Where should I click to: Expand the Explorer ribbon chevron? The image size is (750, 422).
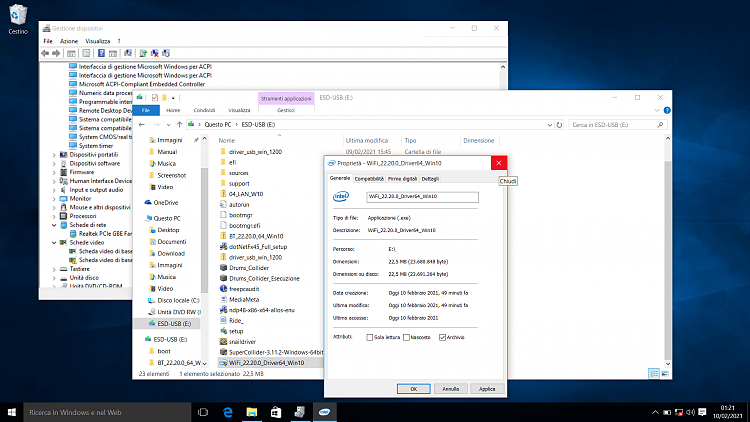tap(656, 110)
